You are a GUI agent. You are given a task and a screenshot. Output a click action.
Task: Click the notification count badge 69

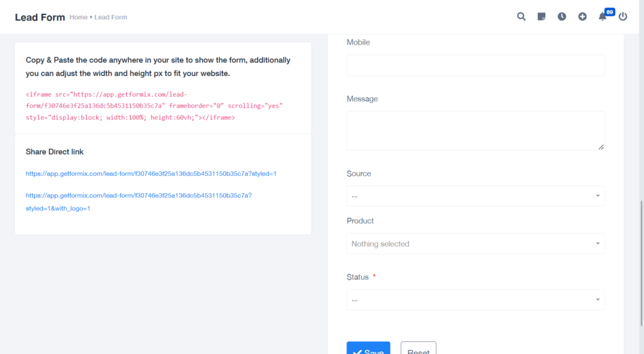[609, 12]
